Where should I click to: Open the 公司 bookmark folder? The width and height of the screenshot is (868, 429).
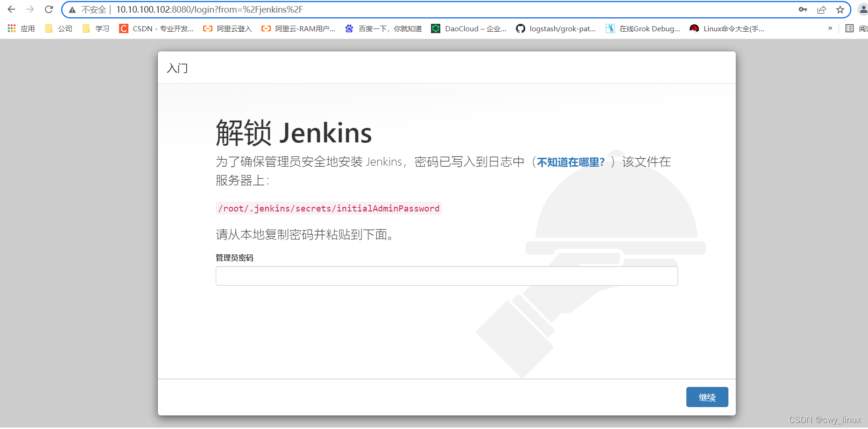59,28
